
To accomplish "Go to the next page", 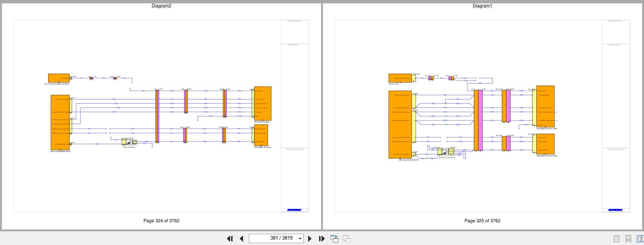I will [x=310, y=239].
